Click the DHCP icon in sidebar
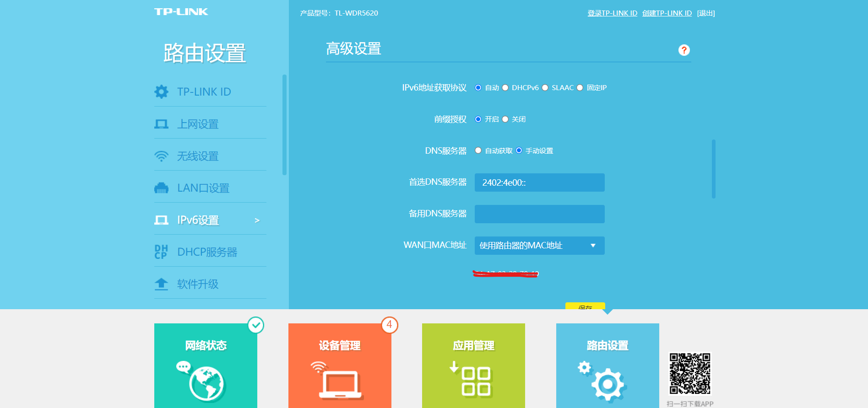This screenshot has height=408, width=868. [161, 252]
